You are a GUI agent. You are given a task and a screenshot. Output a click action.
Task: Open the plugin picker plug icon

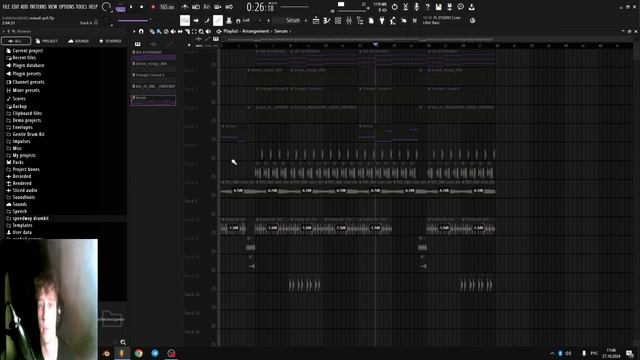(382, 20)
